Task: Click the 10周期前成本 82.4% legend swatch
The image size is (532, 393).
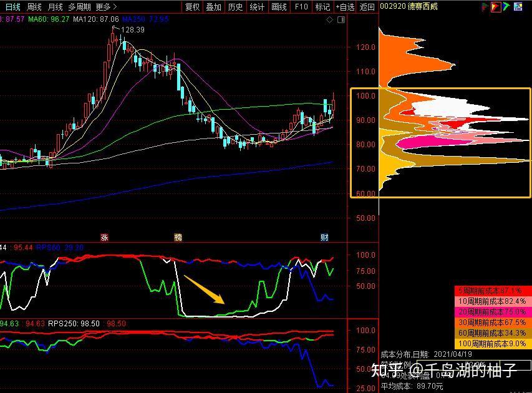Action: (493, 301)
